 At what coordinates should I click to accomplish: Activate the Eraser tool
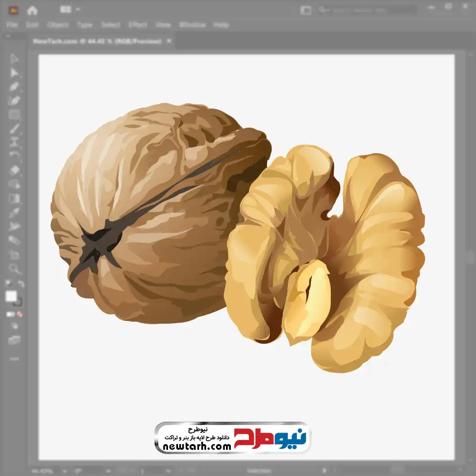tap(14, 170)
